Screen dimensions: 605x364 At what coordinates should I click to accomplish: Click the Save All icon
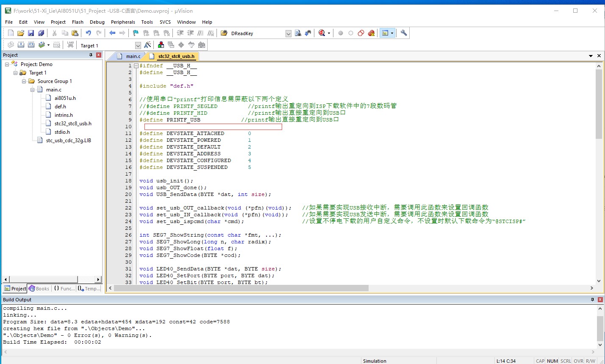click(41, 33)
